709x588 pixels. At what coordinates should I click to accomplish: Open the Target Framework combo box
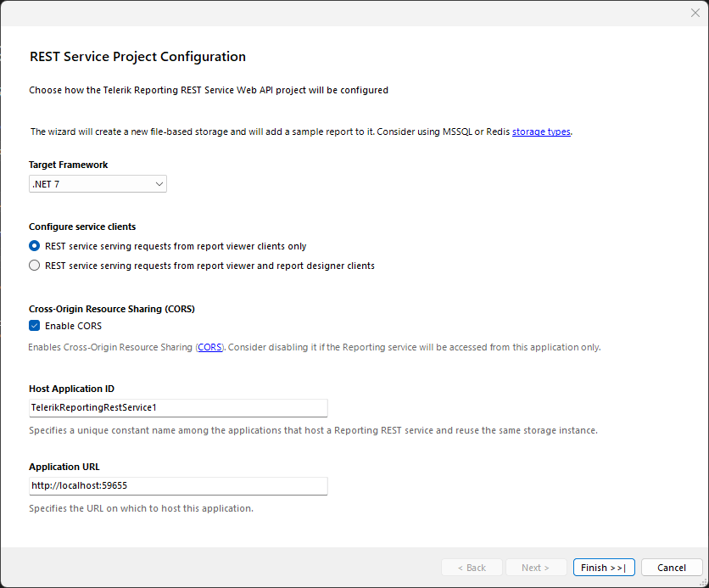98,184
